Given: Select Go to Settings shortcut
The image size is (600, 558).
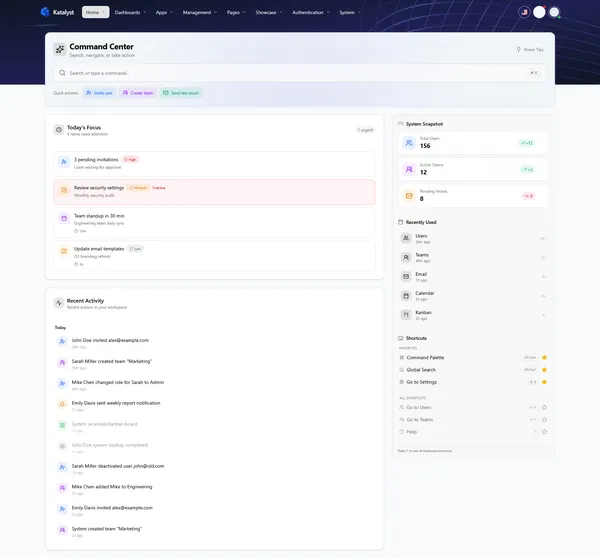Looking at the screenshot, I should [x=473, y=382].
